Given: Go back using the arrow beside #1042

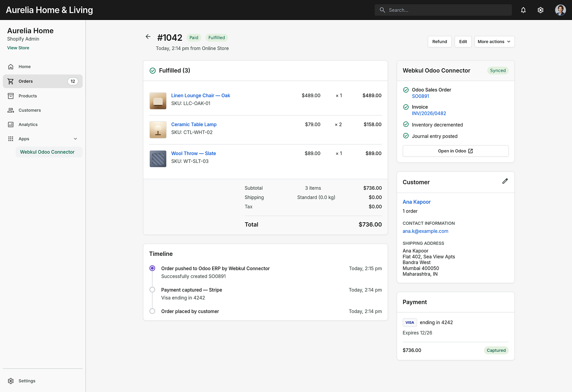Looking at the screenshot, I should (x=148, y=36).
